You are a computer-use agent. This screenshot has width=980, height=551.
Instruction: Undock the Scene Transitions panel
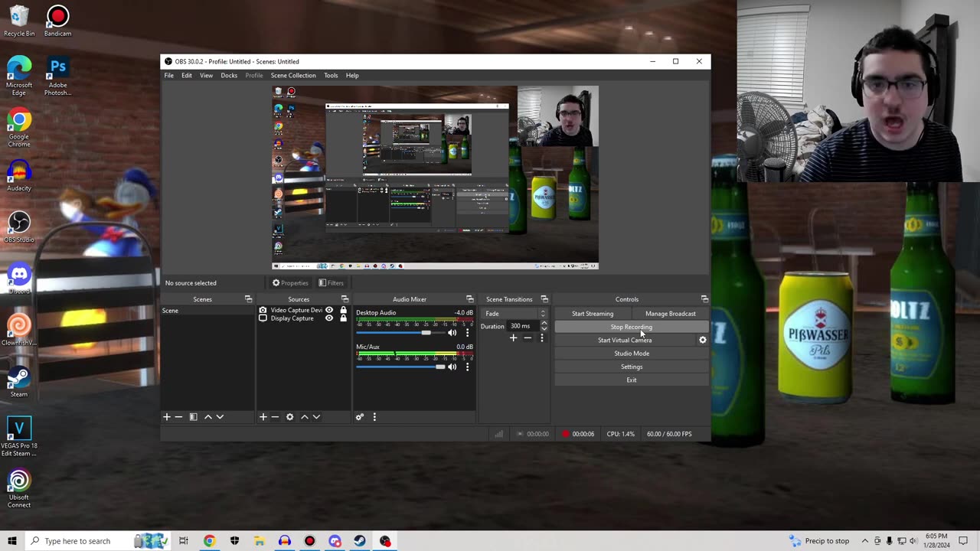point(544,299)
